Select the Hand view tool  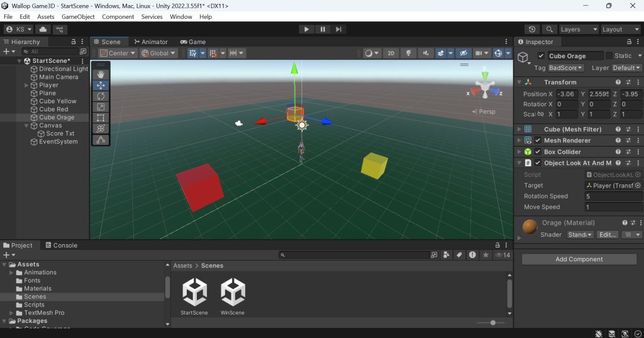(101, 74)
